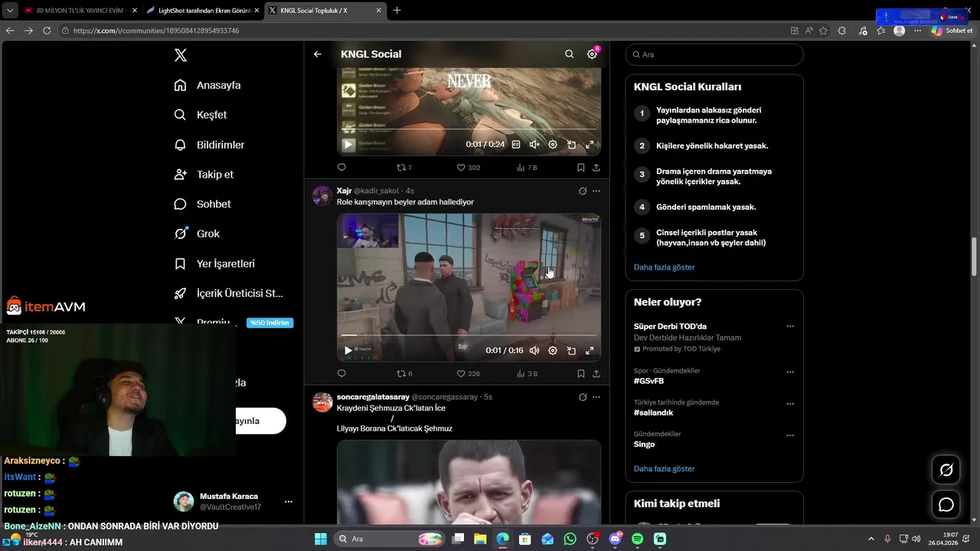Open floating chat messages button
The image size is (980, 551).
946,505
